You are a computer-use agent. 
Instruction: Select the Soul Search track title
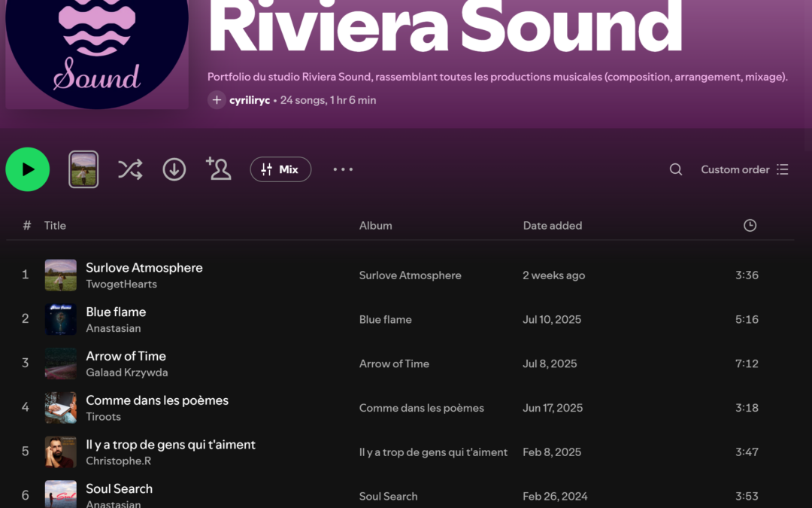[119, 489]
